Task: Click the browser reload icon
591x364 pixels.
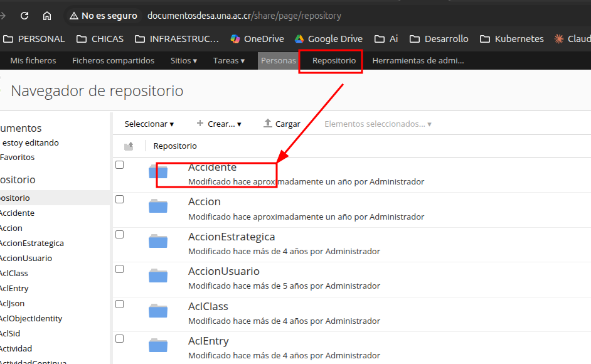Action: pyautogui.click(x=24, y=16)
